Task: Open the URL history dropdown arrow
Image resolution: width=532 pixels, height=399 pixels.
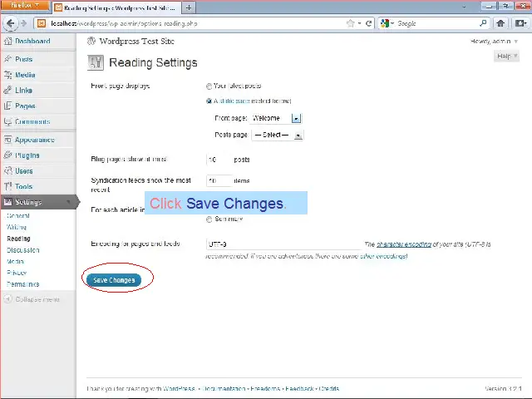Action: pos(360,23)
